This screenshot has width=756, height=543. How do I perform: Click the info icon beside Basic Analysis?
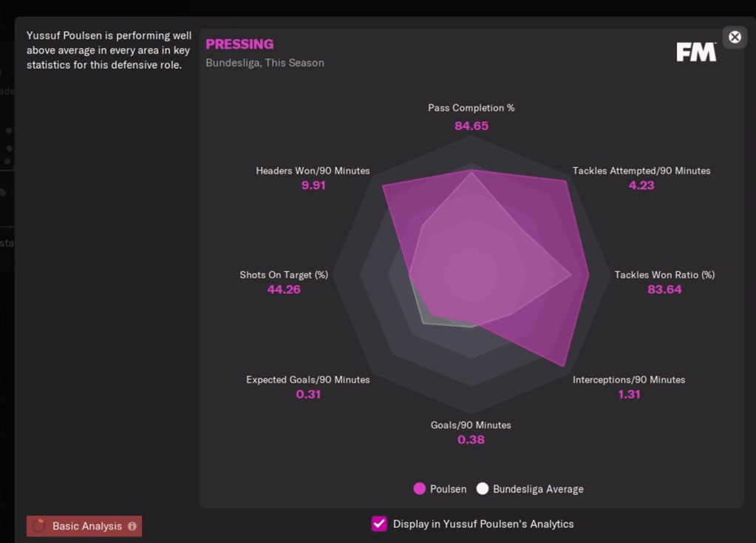pos(132,527)
